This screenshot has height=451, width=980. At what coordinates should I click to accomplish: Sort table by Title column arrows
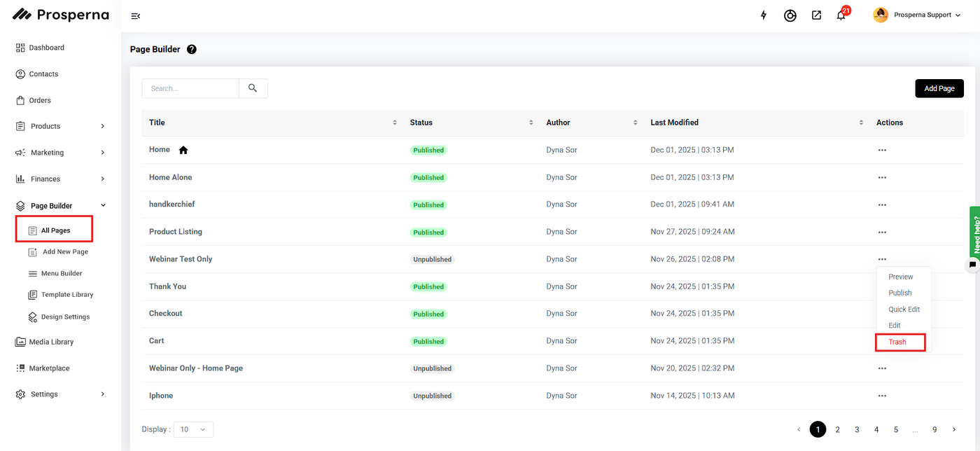pos(395,123)
